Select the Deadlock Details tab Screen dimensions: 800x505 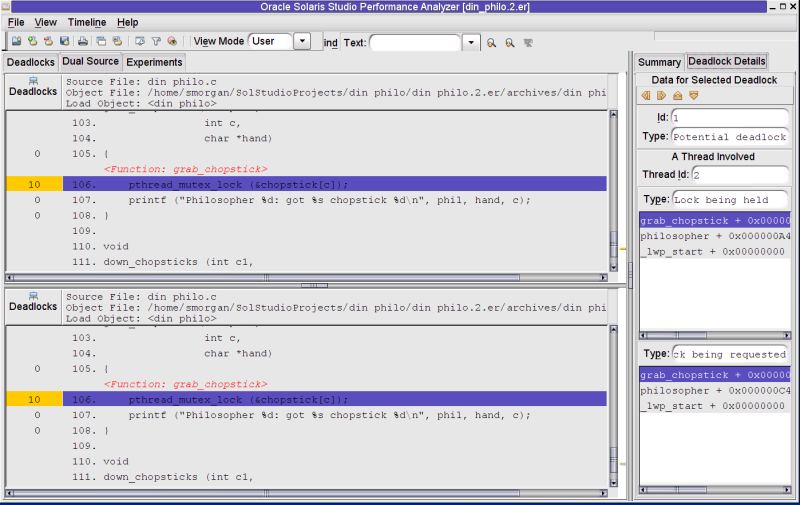[x=727, y=61]
